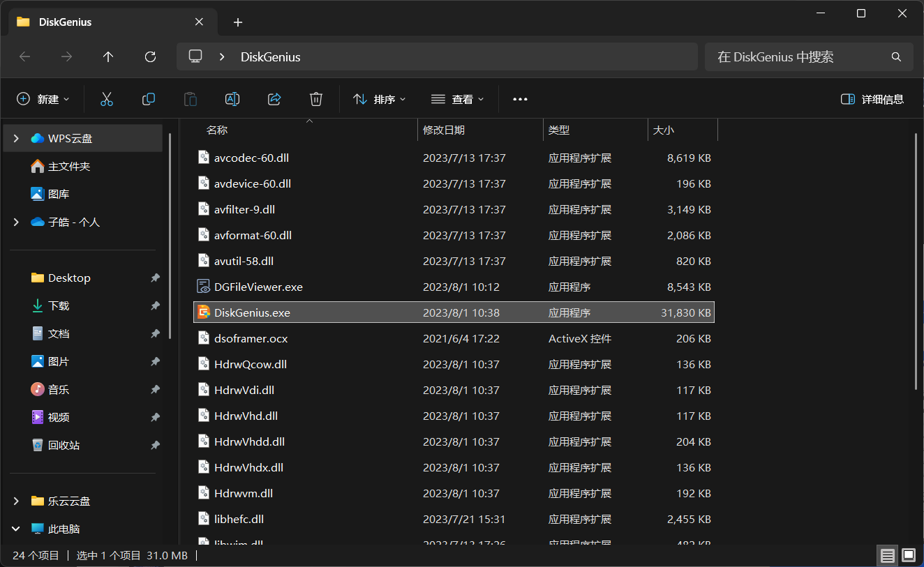Click the Delete trash can icon
This screenshot has height=567, width=924.
[x=316, y=99]
